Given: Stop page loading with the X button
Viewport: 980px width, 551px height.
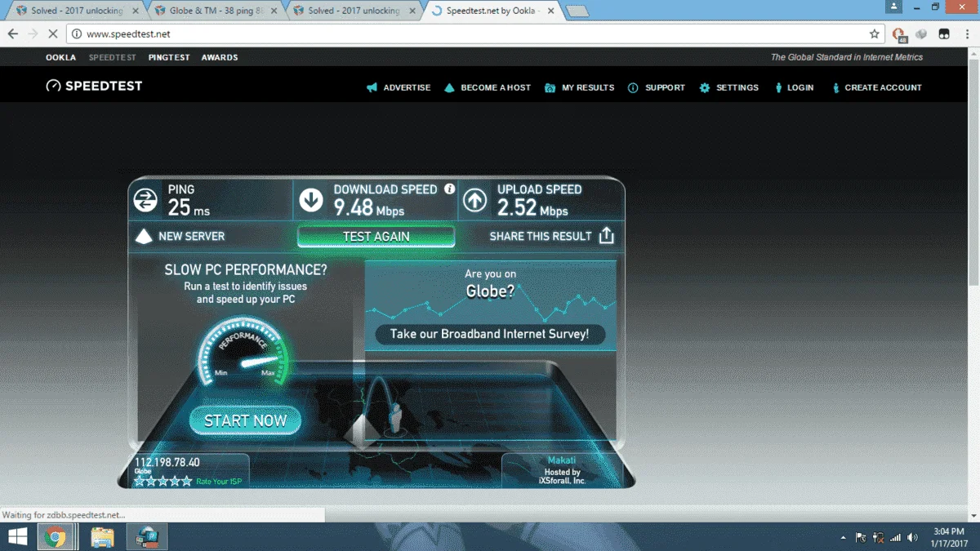Looking at the screenshot, I should click(x=53, y=34).
